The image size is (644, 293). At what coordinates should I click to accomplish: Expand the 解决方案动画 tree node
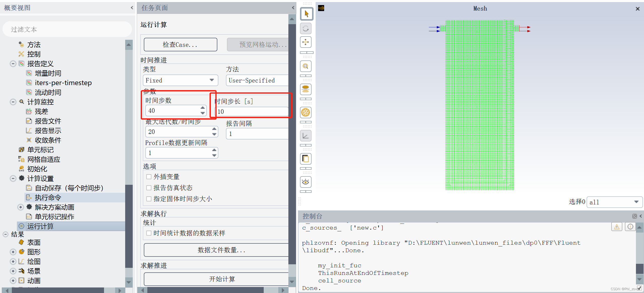[21, 207]
